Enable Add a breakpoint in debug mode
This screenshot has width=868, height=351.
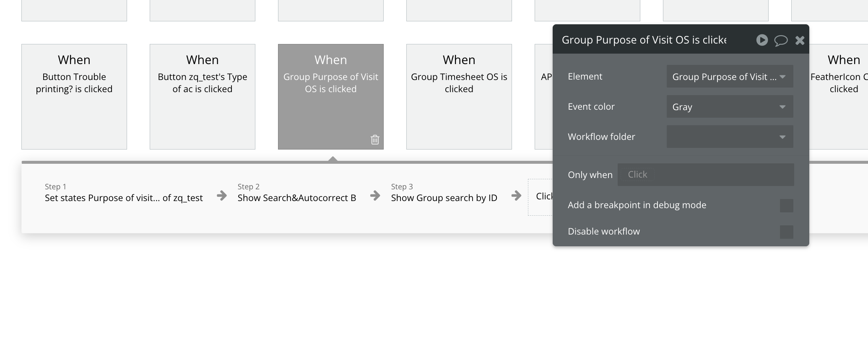tap(786, 206)
